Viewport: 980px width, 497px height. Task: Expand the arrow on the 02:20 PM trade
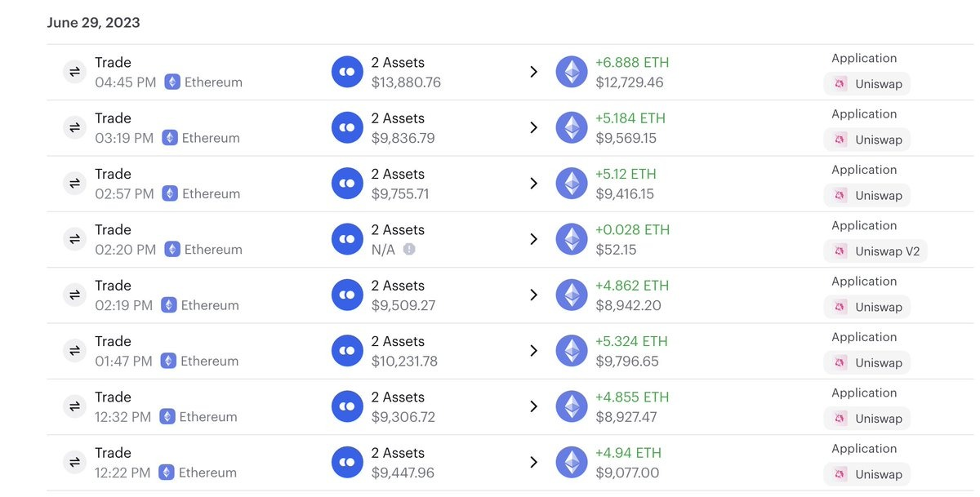point(533,239)
